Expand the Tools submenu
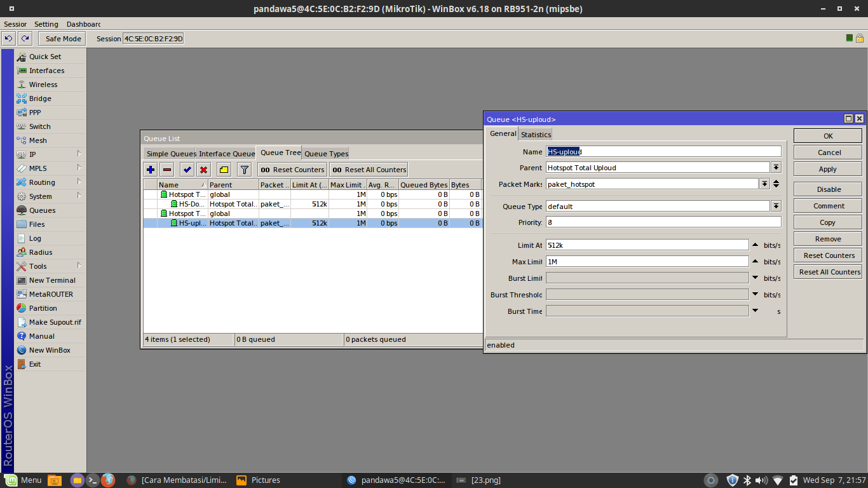The image size is (868, 488). click(50, 266)
